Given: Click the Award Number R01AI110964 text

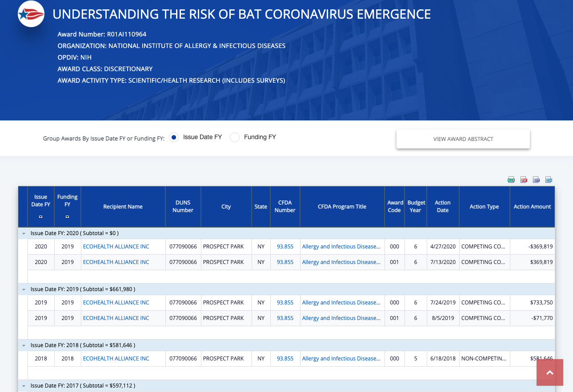Looking at the screenshot, I should (x=102, y=34).
